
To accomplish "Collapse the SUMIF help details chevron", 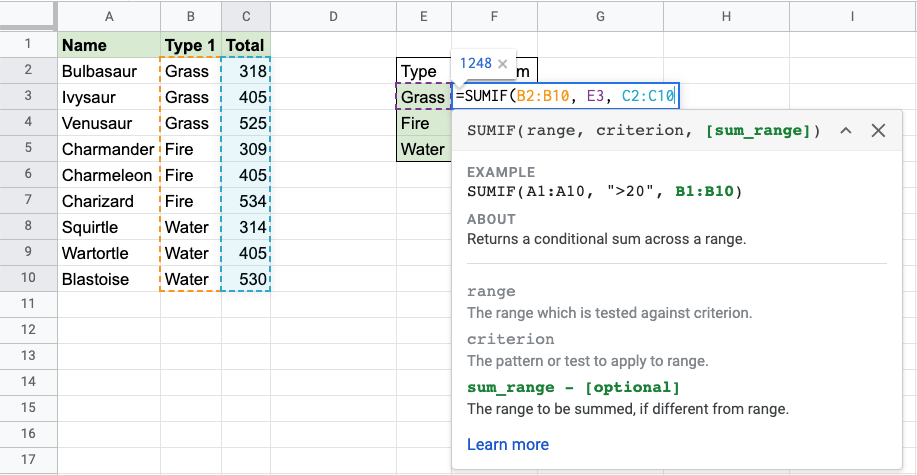I will tap(845, 131).
